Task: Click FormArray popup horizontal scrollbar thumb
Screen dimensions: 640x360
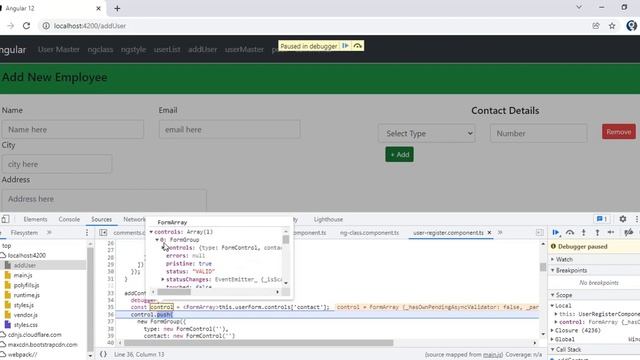Action: click(174, 292)
